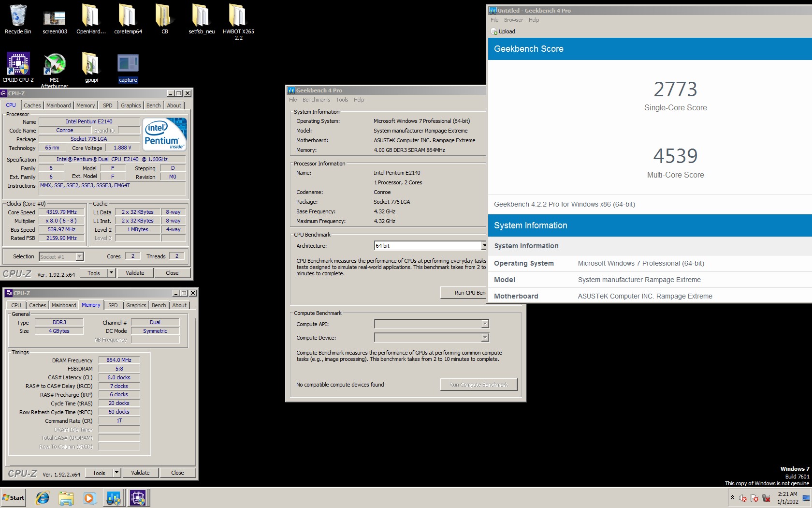Open the HWBOT X265 2.2 folder

238,21
